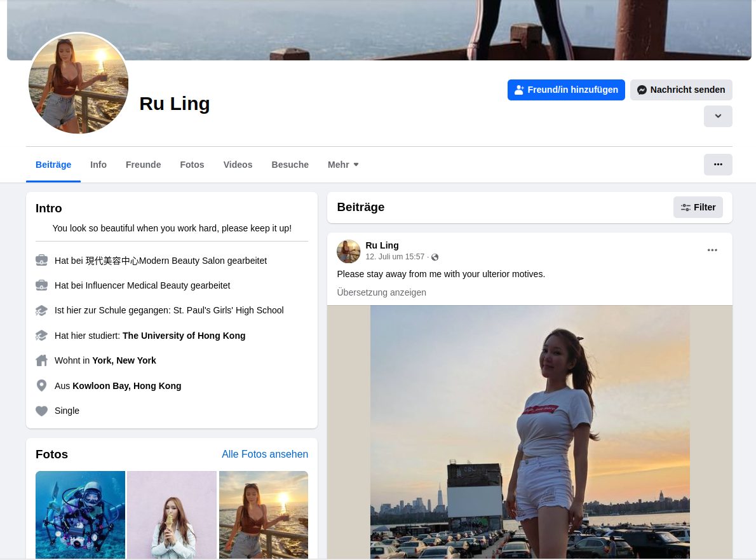Click the intro bio about working hard
756x560 pixels.
172,228
